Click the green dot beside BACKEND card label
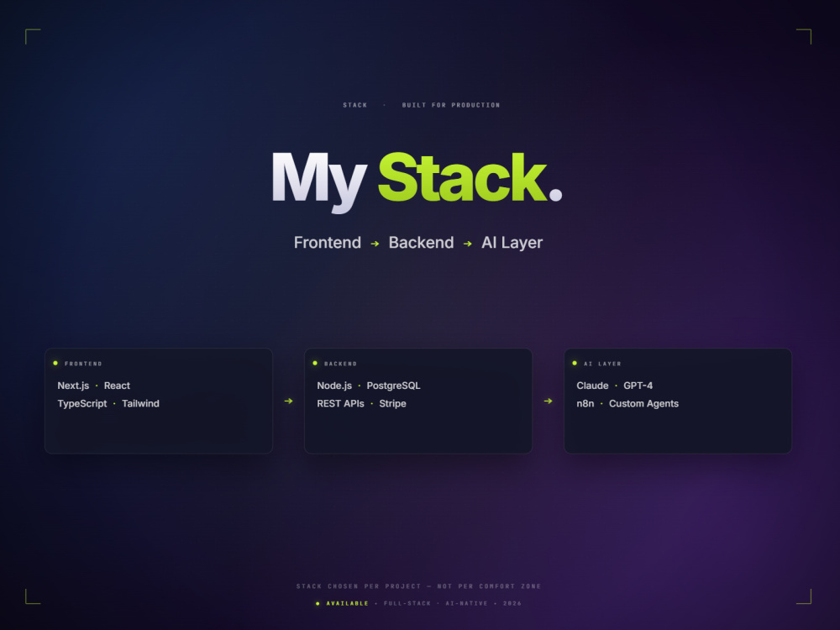Viewport: 840px width, 630px height. pyautogui.click(x=315, y=363)
